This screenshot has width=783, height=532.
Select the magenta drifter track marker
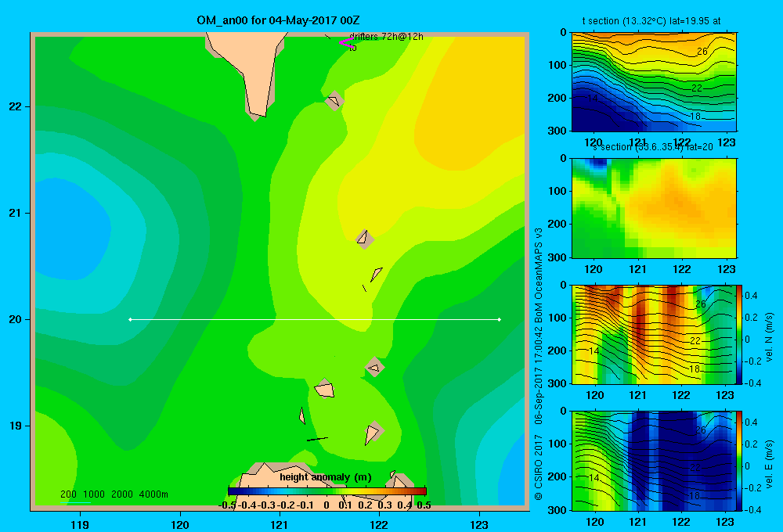[x=345, y=43]
